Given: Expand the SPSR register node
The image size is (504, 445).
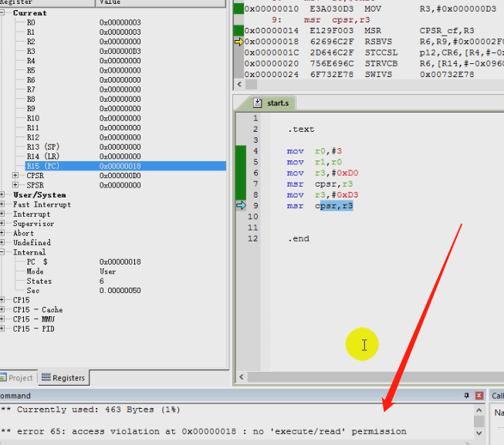Looking at the screenshot, I should [16, 185].
